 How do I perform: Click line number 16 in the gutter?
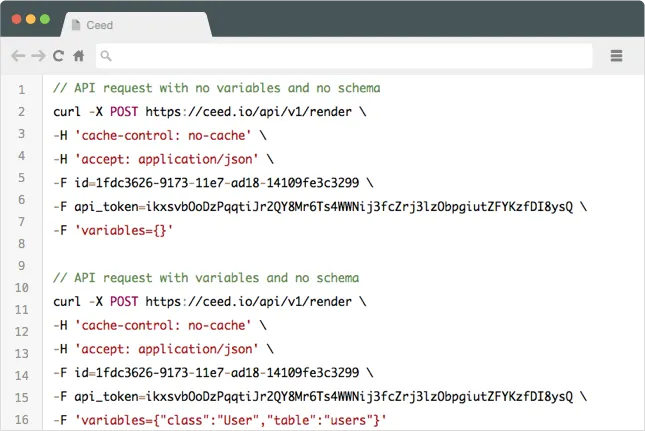[21, 419]
